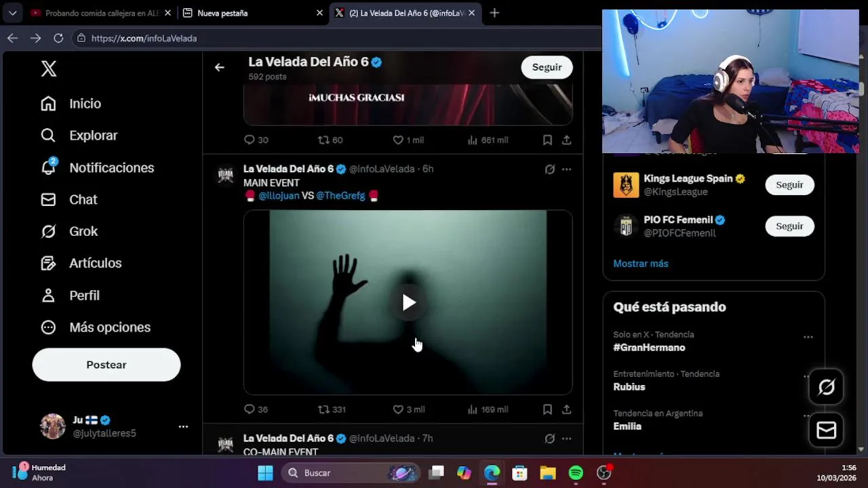Viewport: 868px width, 488px height.
Task: Open Chat messages section
Action: (68, 199)
